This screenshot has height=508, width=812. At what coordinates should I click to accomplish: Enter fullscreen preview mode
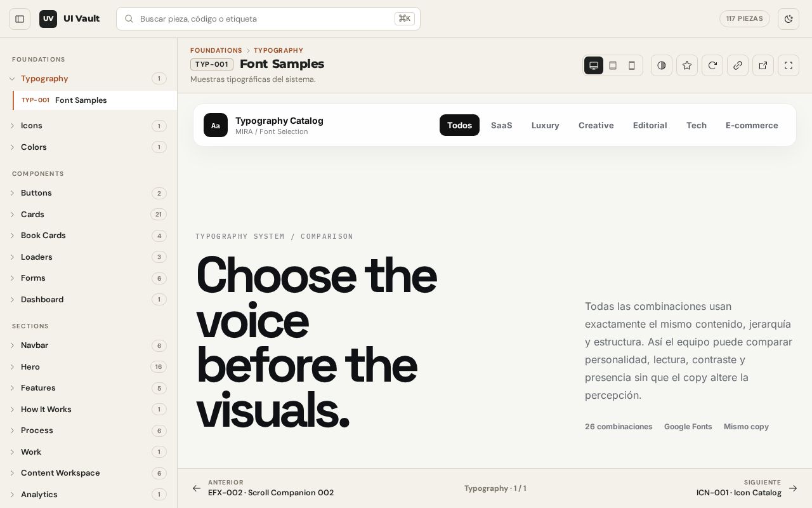789,65
